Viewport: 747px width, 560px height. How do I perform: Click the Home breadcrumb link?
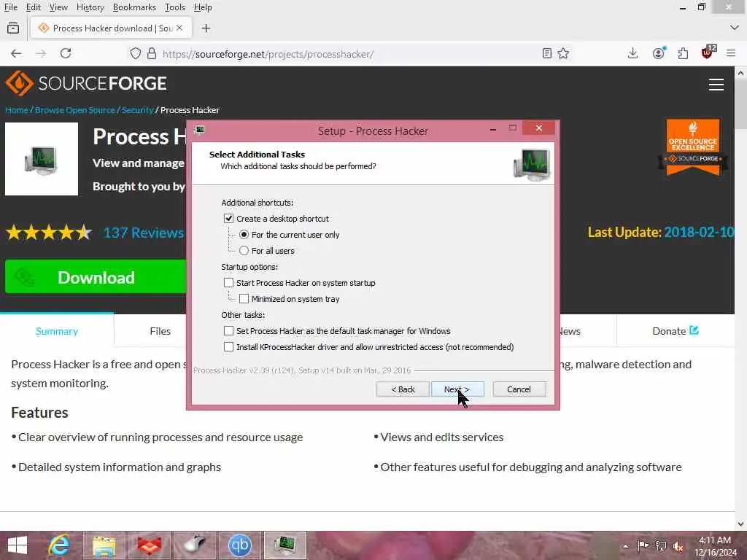(x=17, y=110)
